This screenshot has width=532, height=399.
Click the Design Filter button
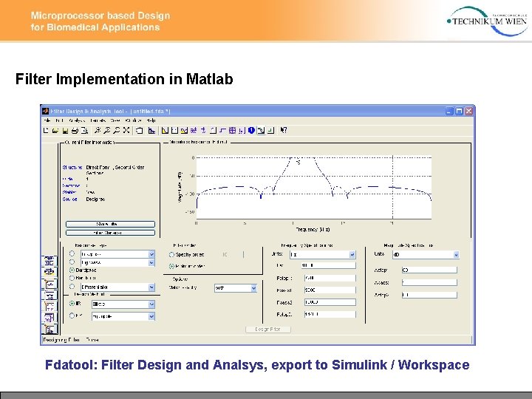268,329
